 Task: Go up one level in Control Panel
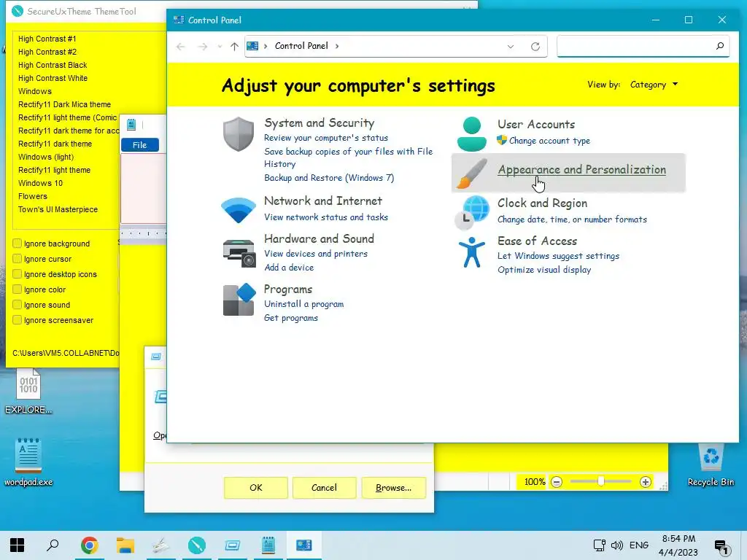tap(234, 46)
